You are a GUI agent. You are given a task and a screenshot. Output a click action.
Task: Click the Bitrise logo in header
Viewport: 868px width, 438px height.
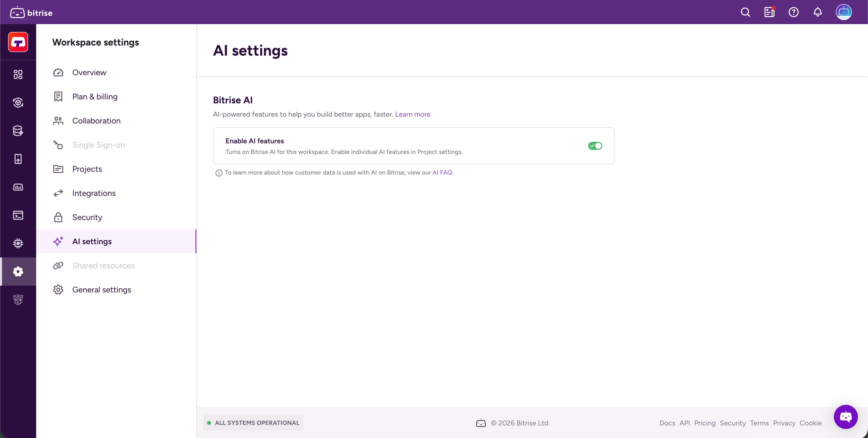pyautogui.click(x=31, y=13)
